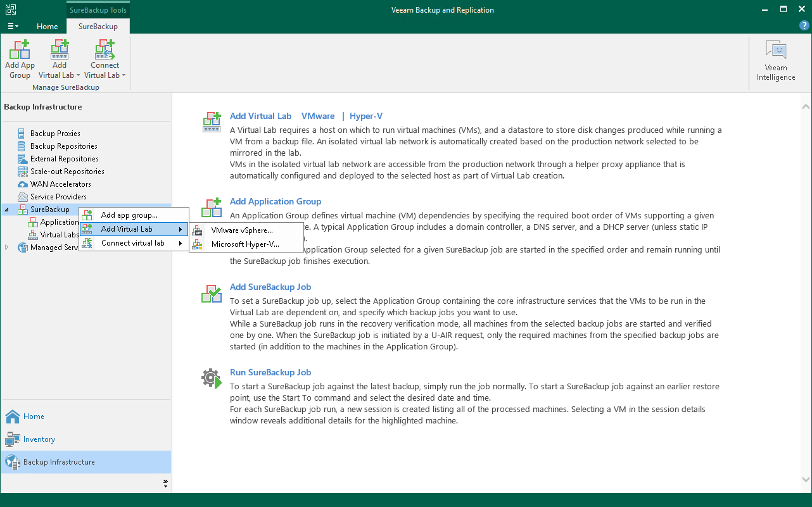812x507 pixels.
Task: Open the Help question mark icon
Action: (x=804, y=26)
